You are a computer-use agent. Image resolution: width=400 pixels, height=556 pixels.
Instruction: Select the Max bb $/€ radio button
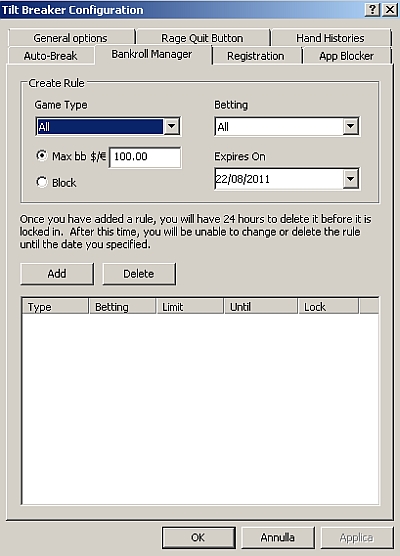(42, 156)
